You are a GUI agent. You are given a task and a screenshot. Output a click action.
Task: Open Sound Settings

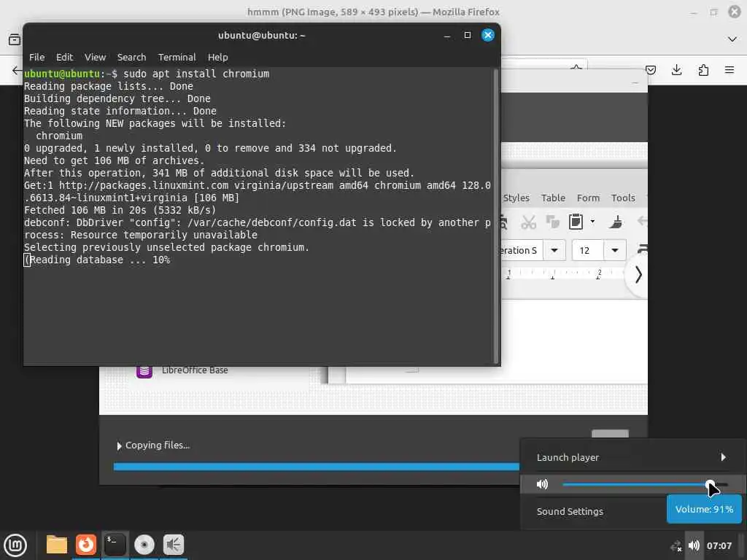[570, 511]
